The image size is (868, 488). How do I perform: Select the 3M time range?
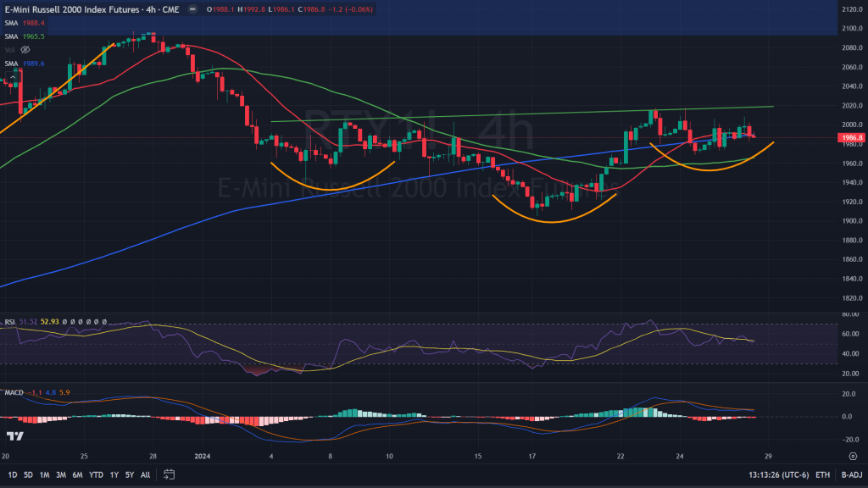61,474
